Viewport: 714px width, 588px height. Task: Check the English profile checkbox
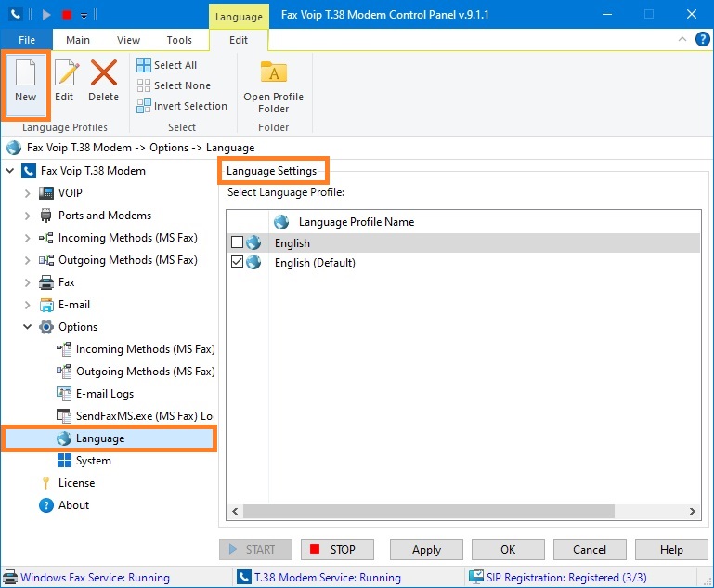point(238,242)
